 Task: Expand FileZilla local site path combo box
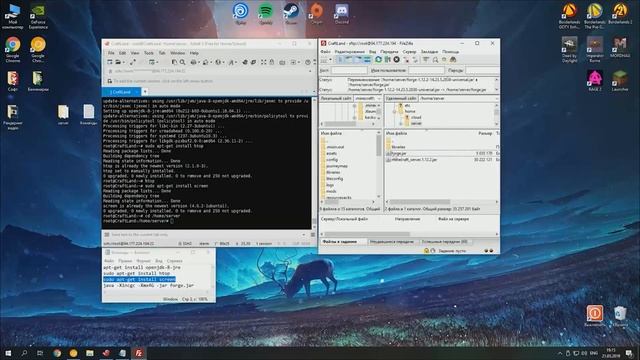click(378, 98)
